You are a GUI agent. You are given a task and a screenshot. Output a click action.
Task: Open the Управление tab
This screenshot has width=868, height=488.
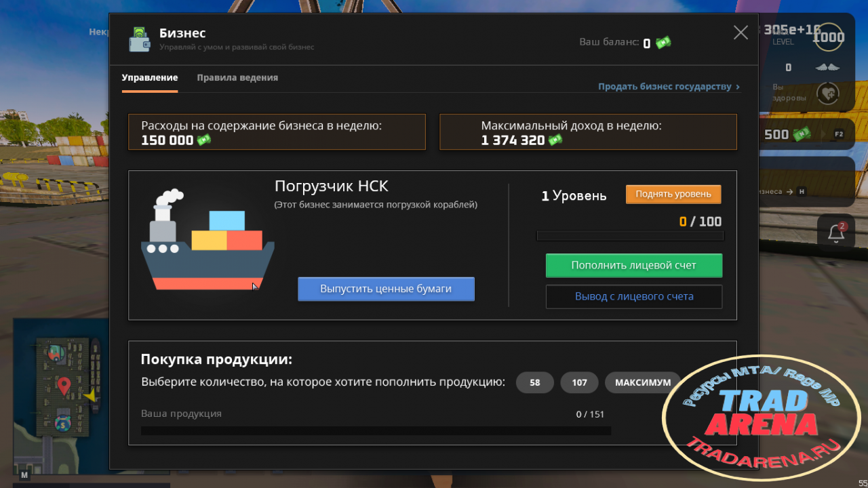click(150, 78)
